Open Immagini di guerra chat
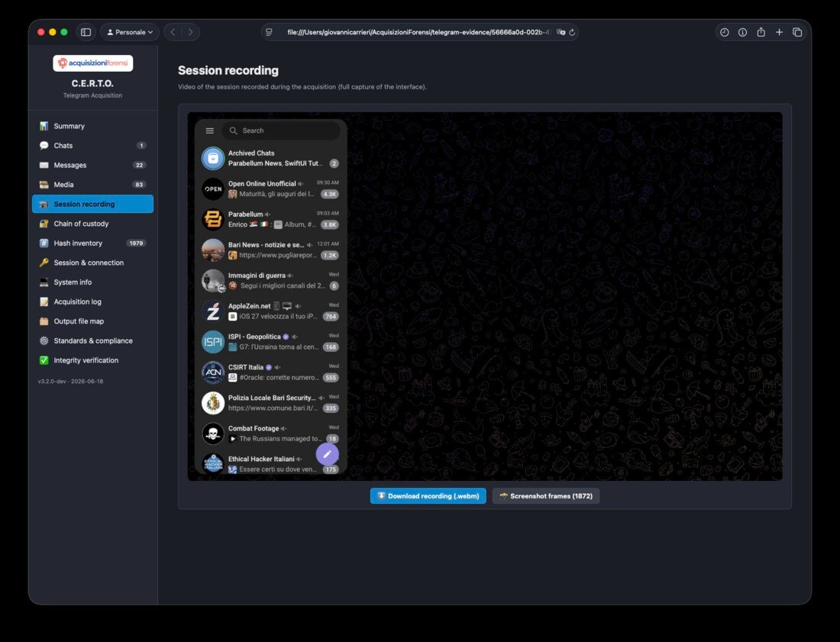The width and height of the screenshot is (840, 642). point(270,280)
